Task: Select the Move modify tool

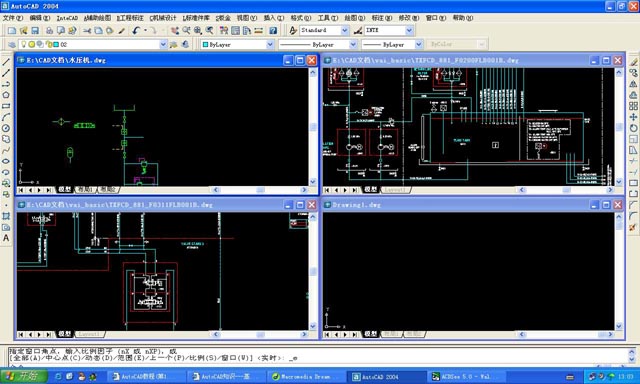Action: 633,117
